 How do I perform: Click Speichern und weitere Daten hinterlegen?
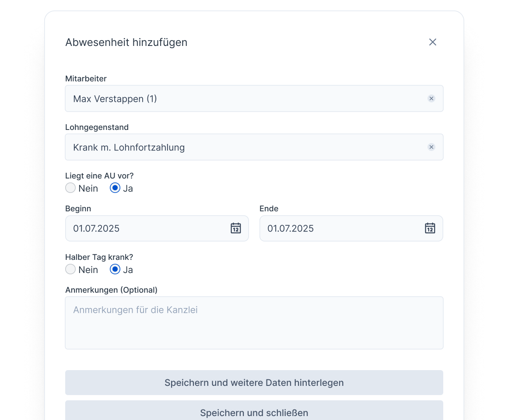tap(254, 382)
